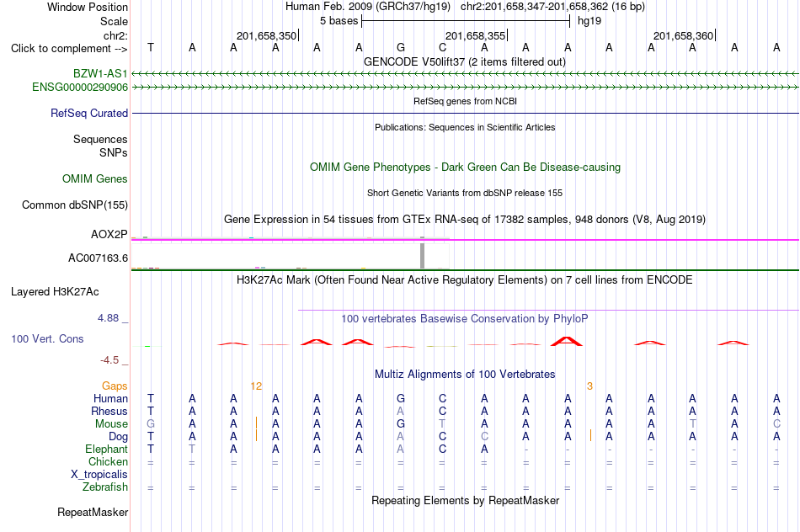Click 'Basewise Conservation by PhyloP' title
This screenshot has height=532, width=800.
[x=465, y=319]
